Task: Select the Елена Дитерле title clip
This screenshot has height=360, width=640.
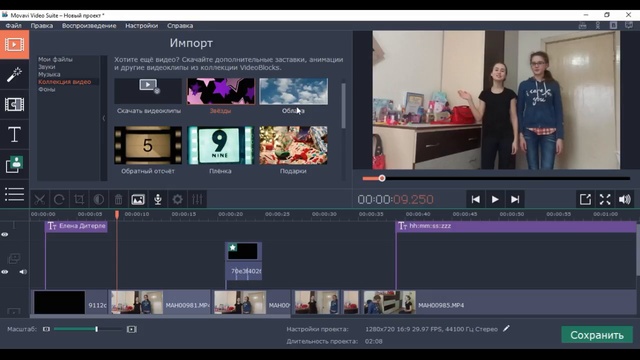Action: [76, 226]
